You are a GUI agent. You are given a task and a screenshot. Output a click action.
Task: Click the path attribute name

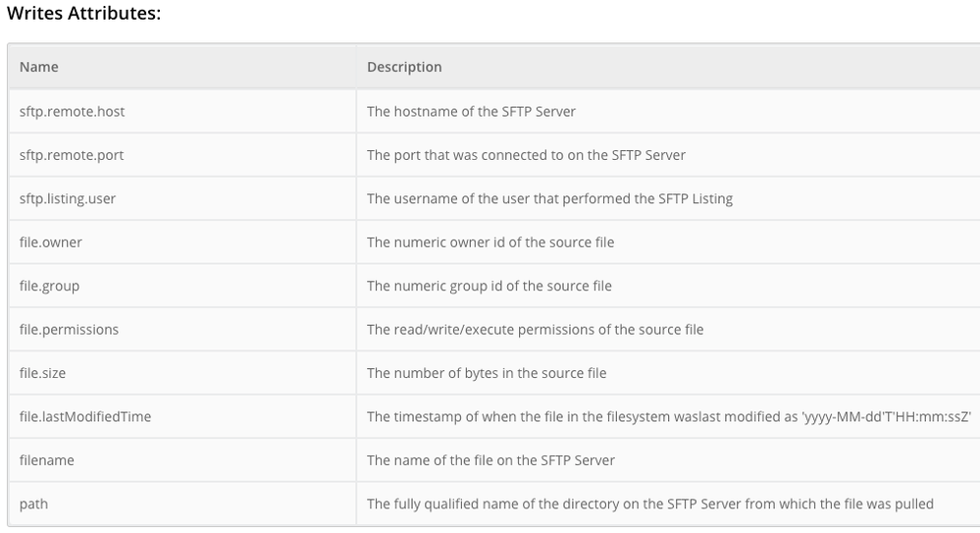click(x=33, y=504)
